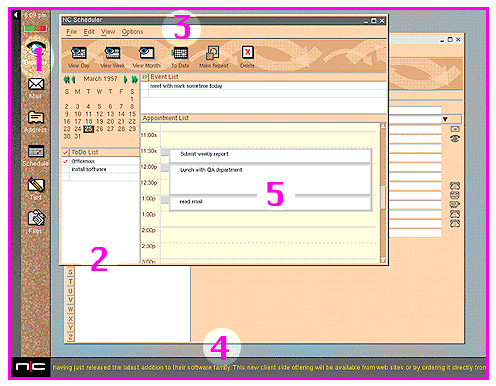The width and height of the screenshot is (496, 386).
Task: Click the Make Repeat toolbar icon
Action: click(x=213, y=53)
